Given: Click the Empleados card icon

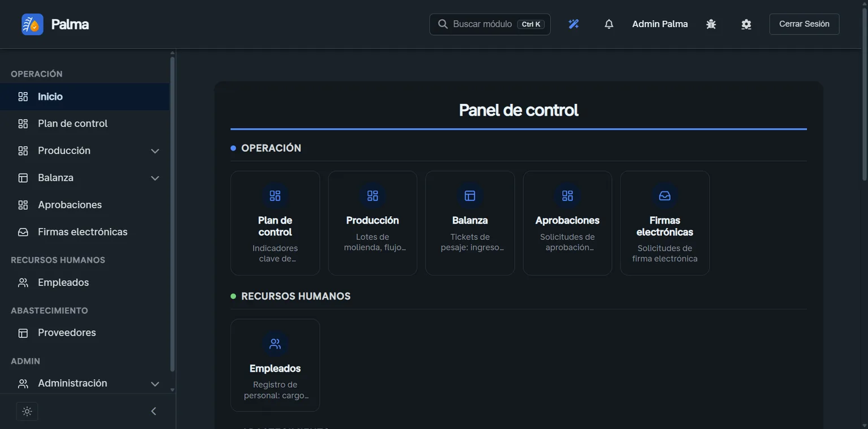Looking at the screenshot, I should point(275,344).
